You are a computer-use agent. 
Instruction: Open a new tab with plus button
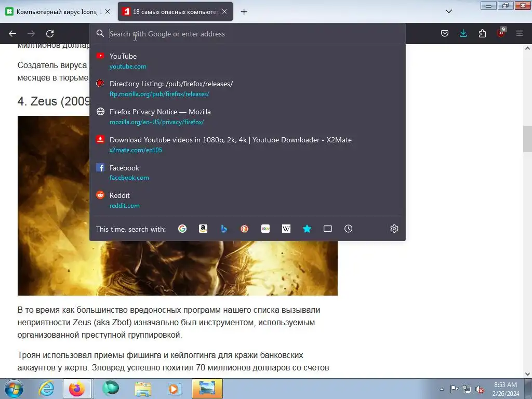[244, 11]
